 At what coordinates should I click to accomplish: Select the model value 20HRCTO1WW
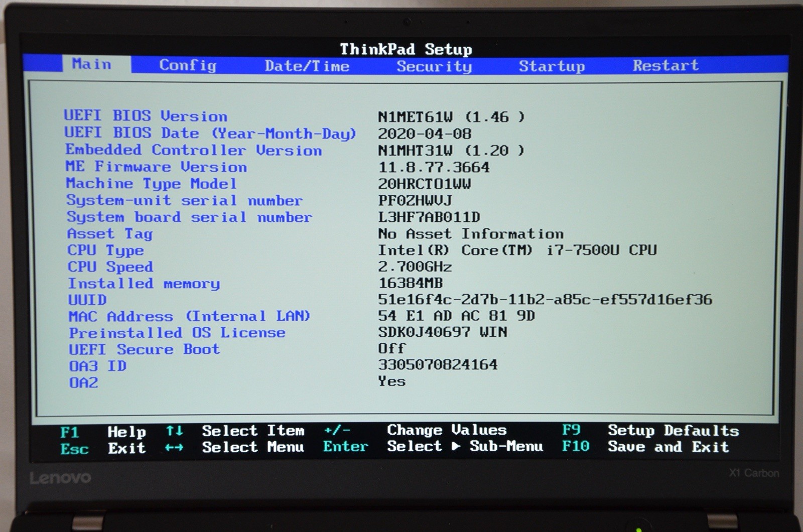pos(425,184)
